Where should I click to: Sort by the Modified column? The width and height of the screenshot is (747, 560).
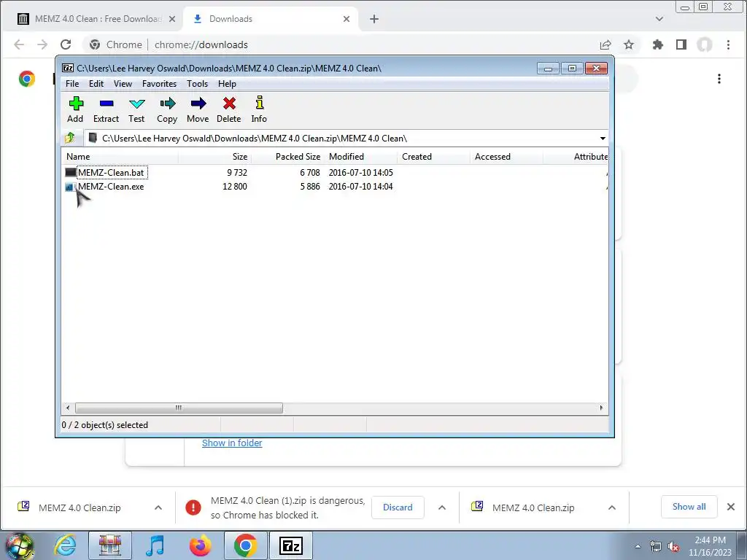360,157
